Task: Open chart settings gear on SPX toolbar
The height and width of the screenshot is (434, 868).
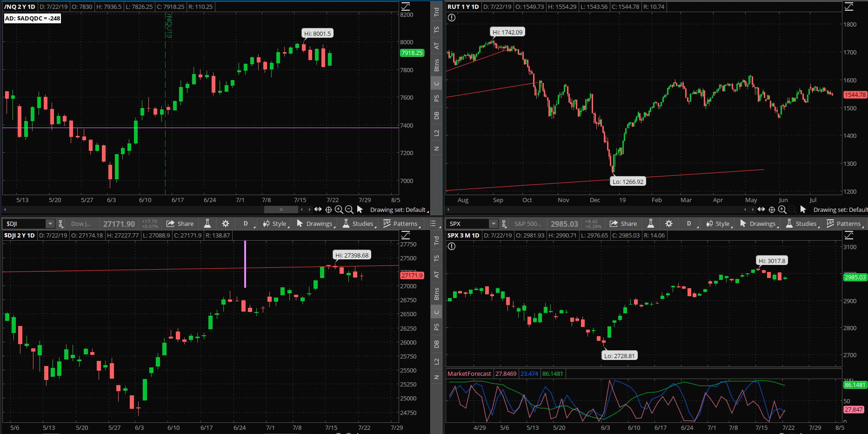Action: (669, 224)
